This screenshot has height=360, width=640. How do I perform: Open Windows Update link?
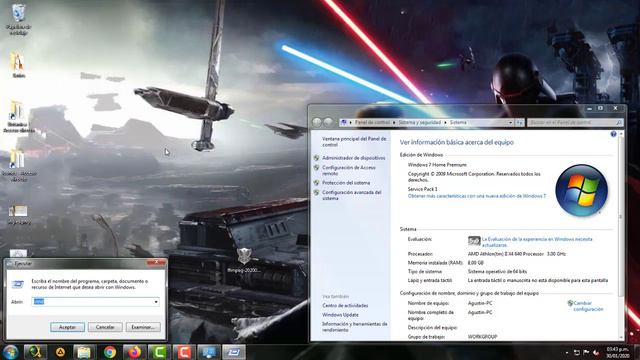click(340, 315)
